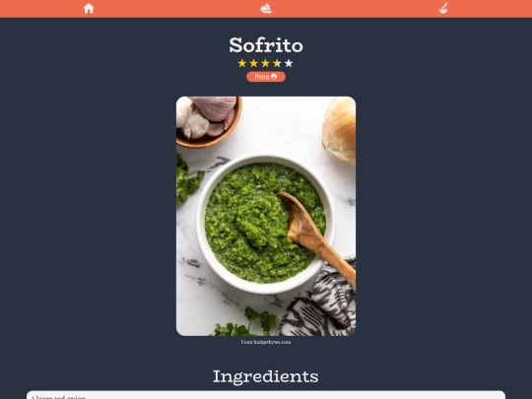
Task: Go to the Home page icon
Action: (89, 9)
